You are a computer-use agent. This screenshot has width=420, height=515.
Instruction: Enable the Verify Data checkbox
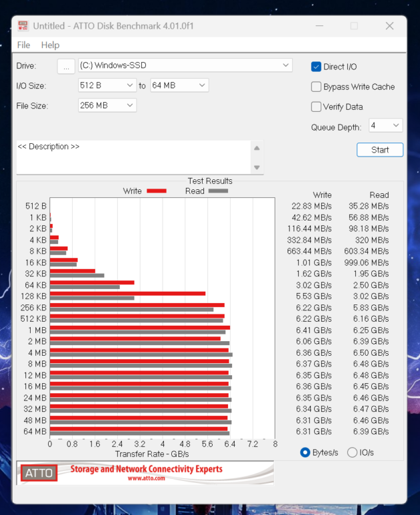coord(316,107)
